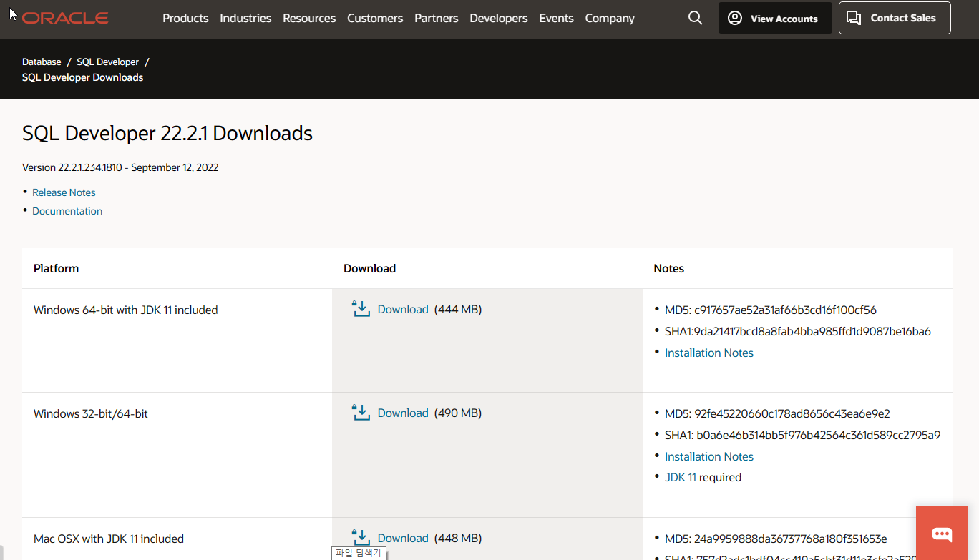Open the Documentation link
This screenshot has height=560, width=979.
pos(67,211)
